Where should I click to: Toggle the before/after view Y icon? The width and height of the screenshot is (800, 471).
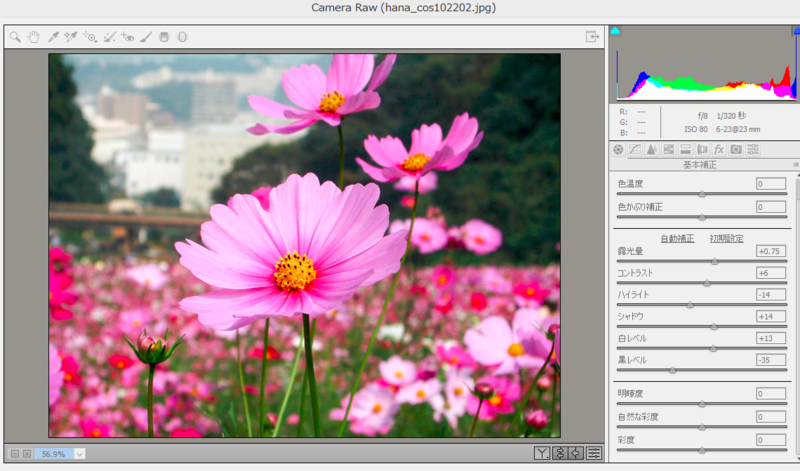pos(542,453)
